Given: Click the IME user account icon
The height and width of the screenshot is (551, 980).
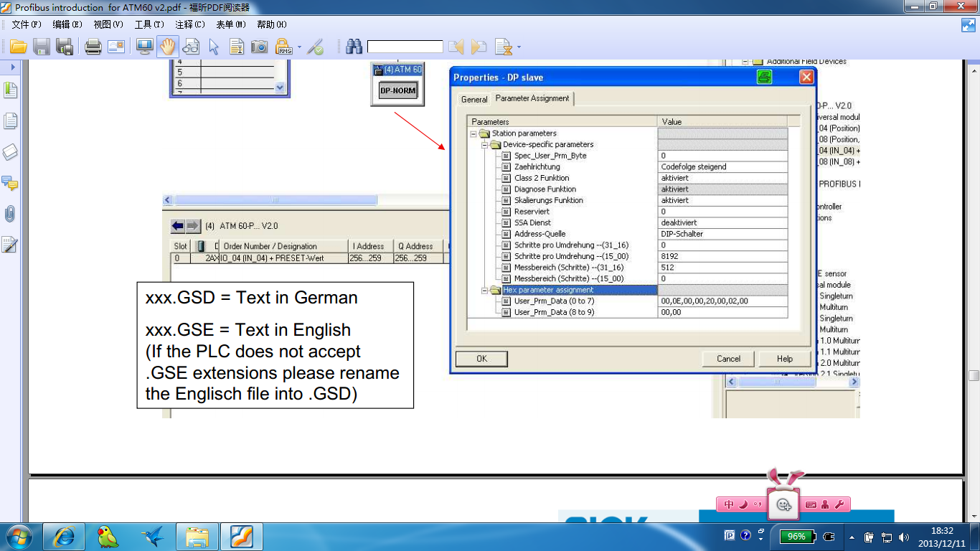Looking at the screenshot, I should pos(825,504).
